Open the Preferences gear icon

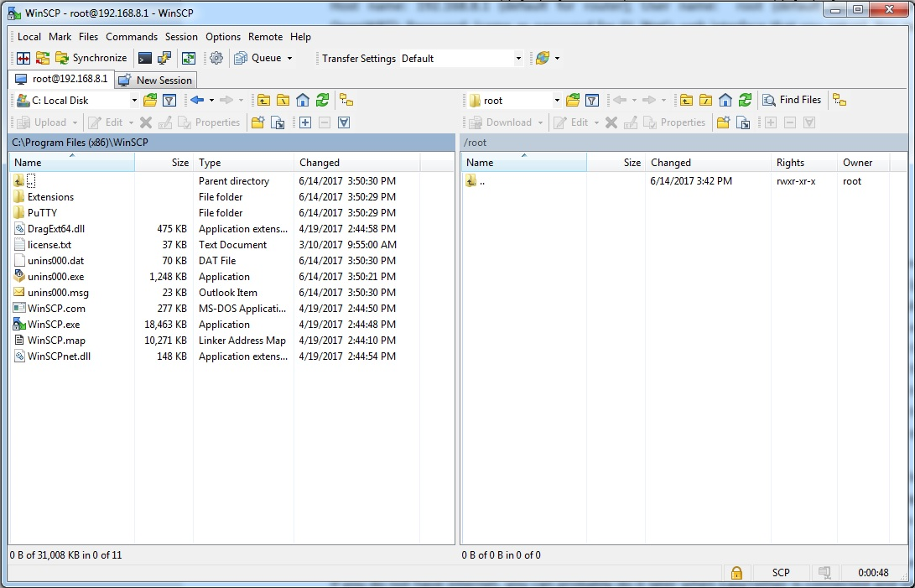(x=216, y=58)
